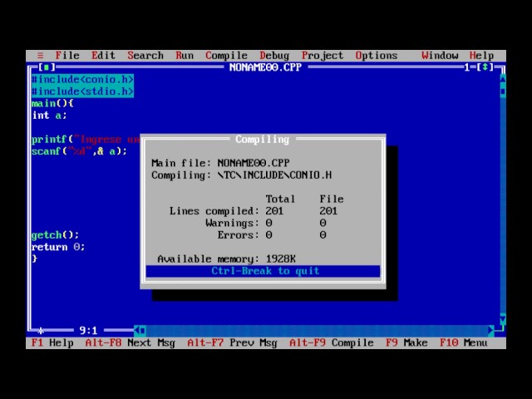532x399 pixels.
Task: Click the int a; code line
Action: tap(49, 116)
